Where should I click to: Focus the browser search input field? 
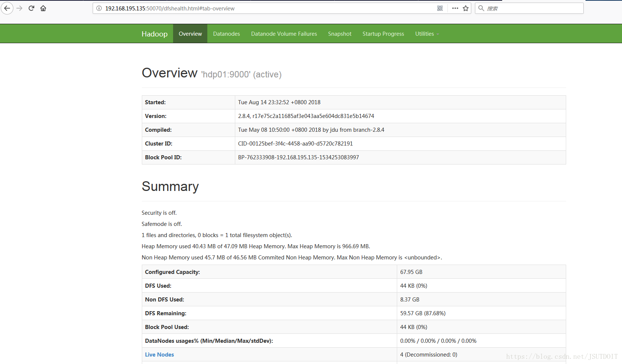(529, 8)
